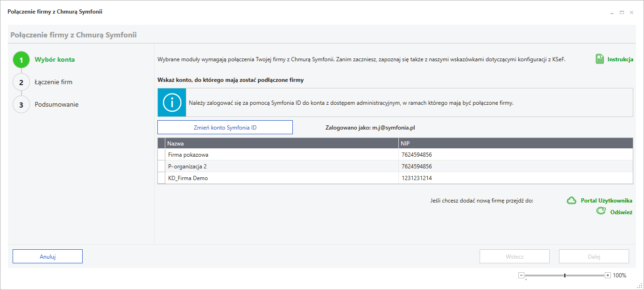Select the Wybór konta step label
644x290 pixels.
55,59
